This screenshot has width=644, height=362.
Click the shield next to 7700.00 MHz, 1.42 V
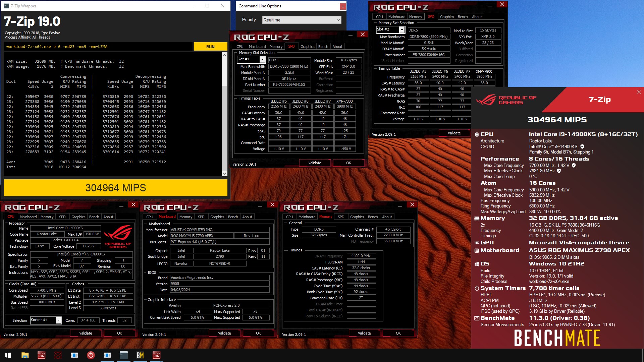[574, 165]
